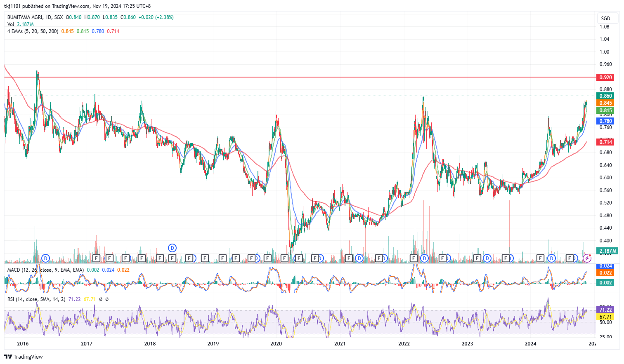
Task: Click the red 0.714 value in the EMA legend
Action: point(113,31)
